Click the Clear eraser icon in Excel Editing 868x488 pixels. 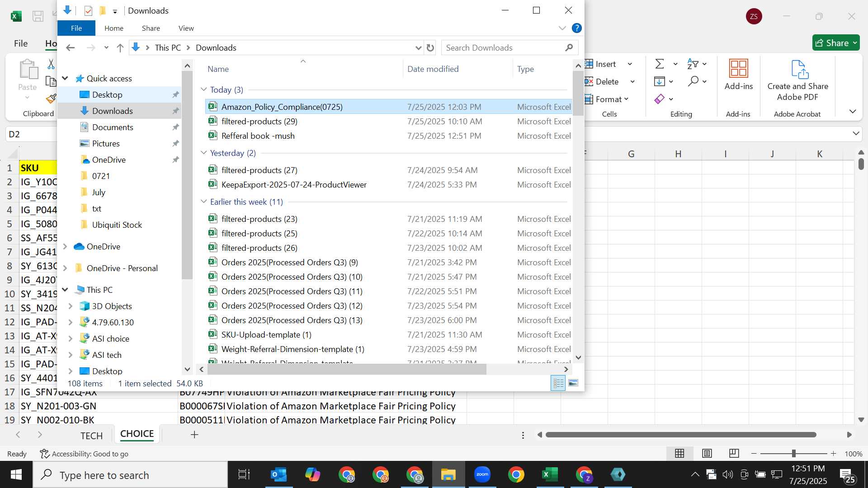pyautogui.click(x=660, y=99)
